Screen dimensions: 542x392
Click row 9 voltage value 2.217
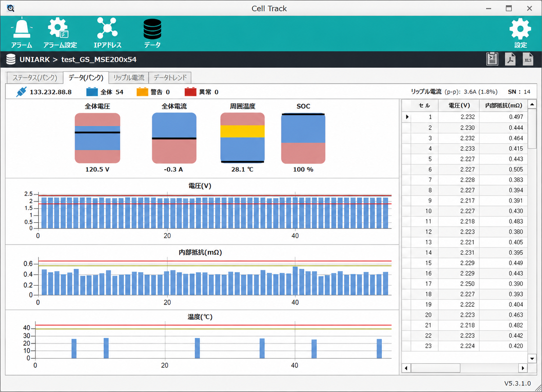(459, 201)
